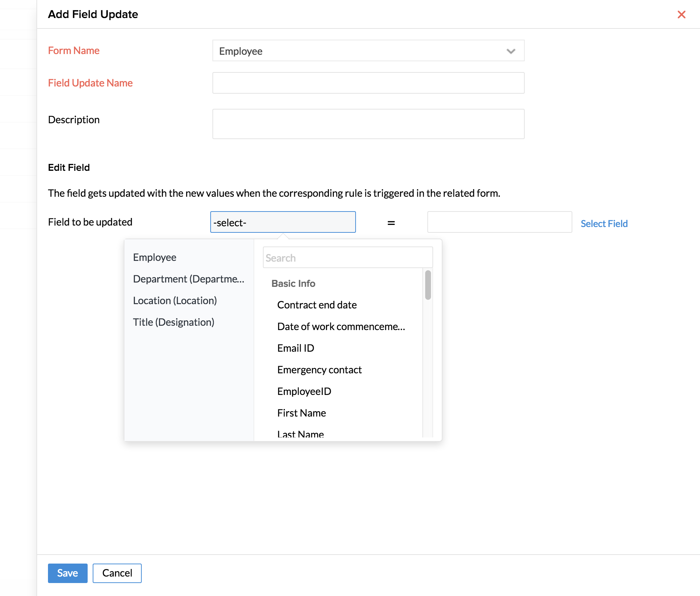This screenshot has height=596, width=700.
Task: Click the value input after equals sign
Action: pyautogui.click(x=499, y=222)
